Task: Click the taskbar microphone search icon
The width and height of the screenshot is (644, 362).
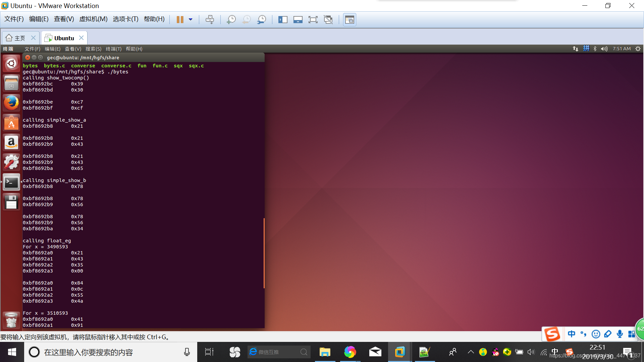Action: 187,352
